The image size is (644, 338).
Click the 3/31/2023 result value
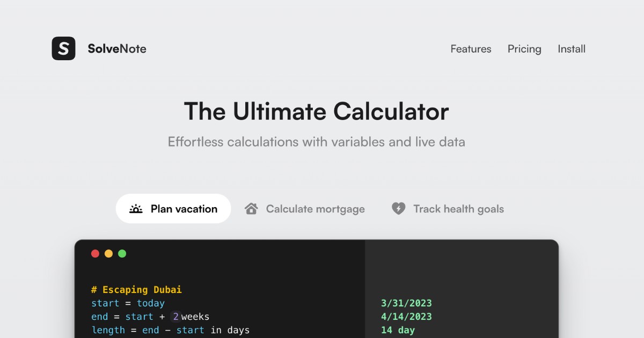pyautogui.click(x=406, y=303)
